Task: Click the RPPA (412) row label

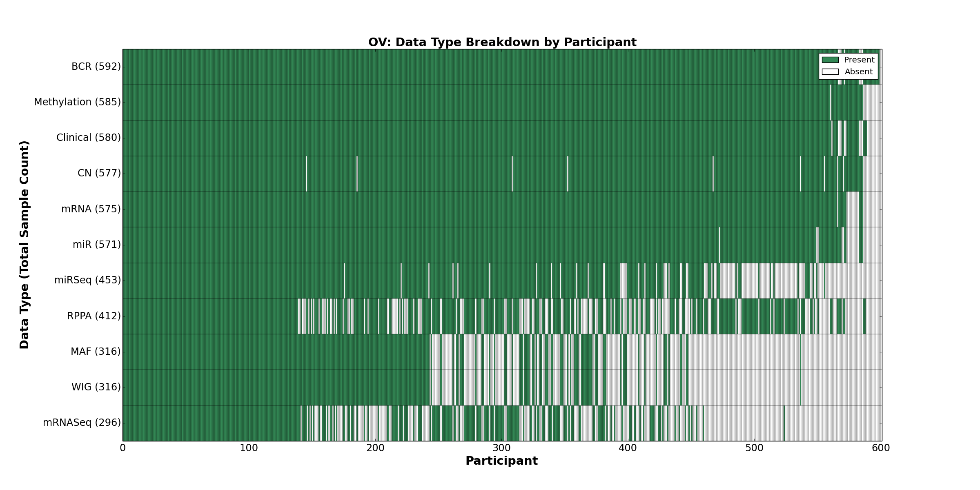Action: click(94, 316)
